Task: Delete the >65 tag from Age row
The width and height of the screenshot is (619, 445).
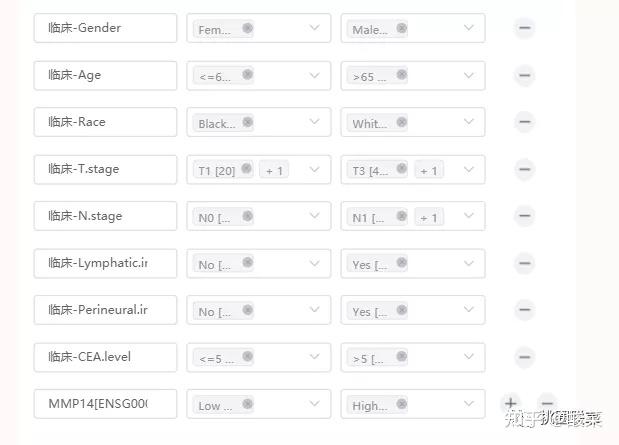Action: pos(401,75)
